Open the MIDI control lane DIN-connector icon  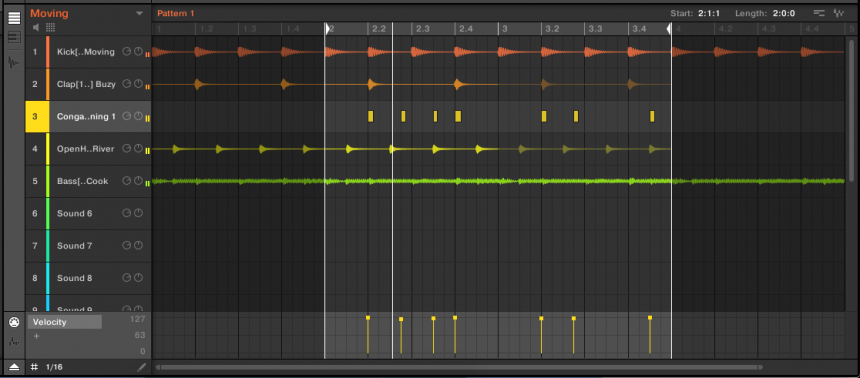click(14, 323)
